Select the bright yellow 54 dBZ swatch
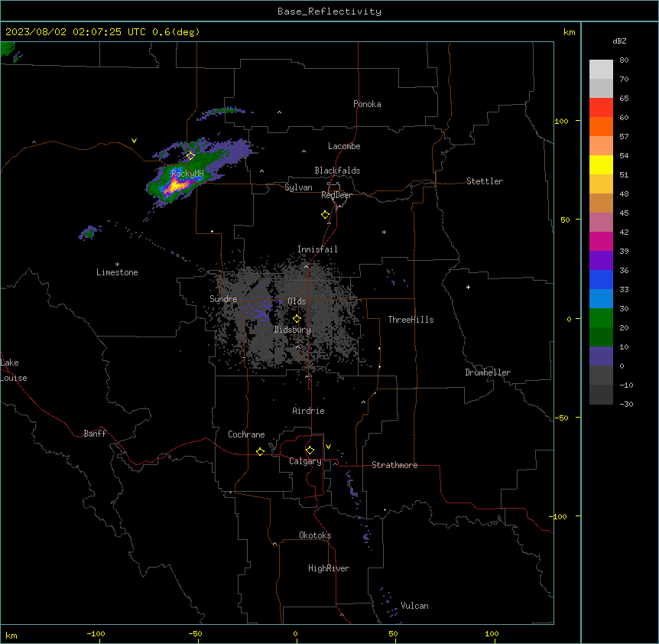Image resolution: width=659 pixels, height=644 pixels. tap(601, 164)
